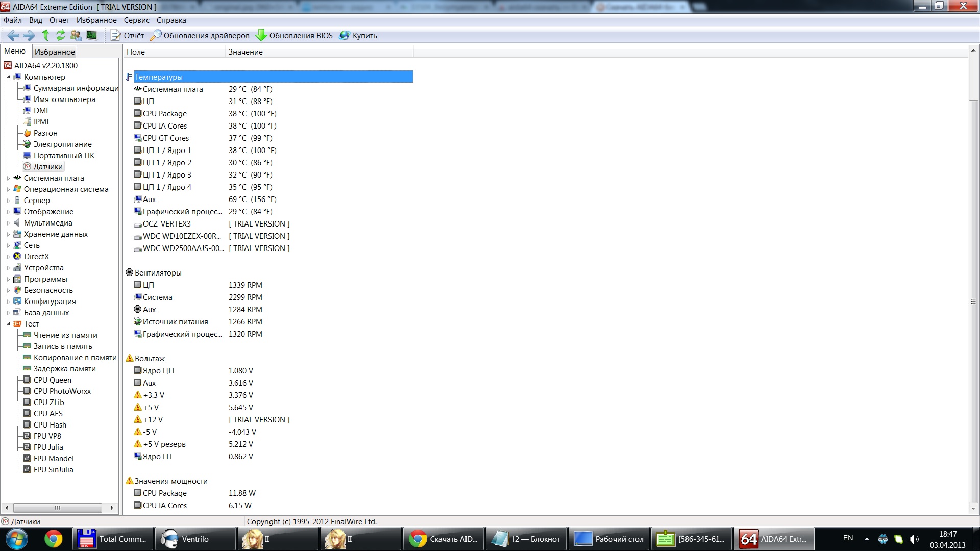Click the Купить buy button
The width and height of the screenshot is (980, 551).
(x=358, y=35)
